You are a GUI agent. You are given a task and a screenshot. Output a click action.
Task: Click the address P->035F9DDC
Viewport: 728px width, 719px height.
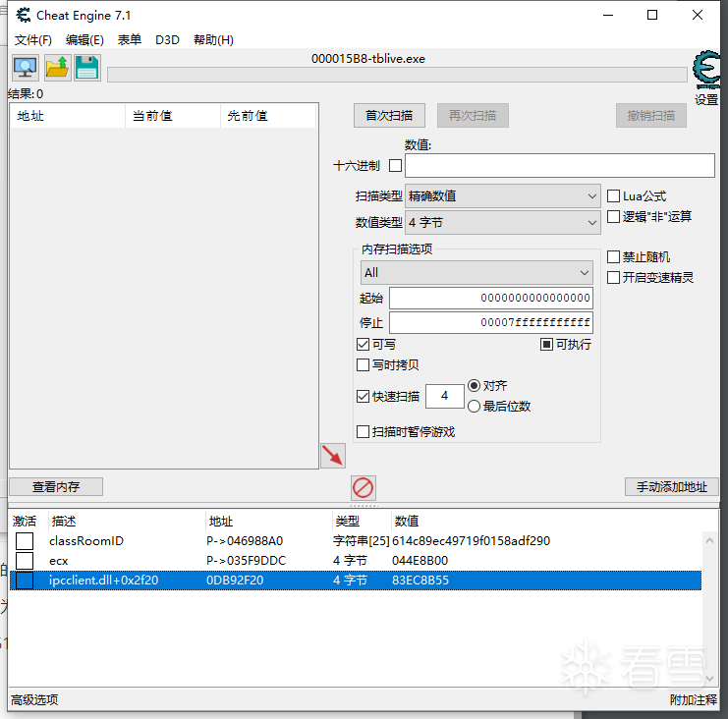246,561
